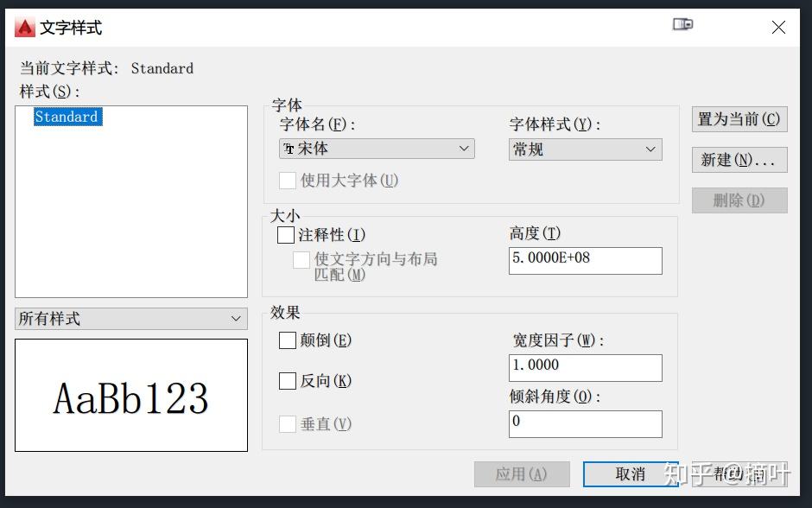Open the 字体名 font dropdown

[377, 149]
